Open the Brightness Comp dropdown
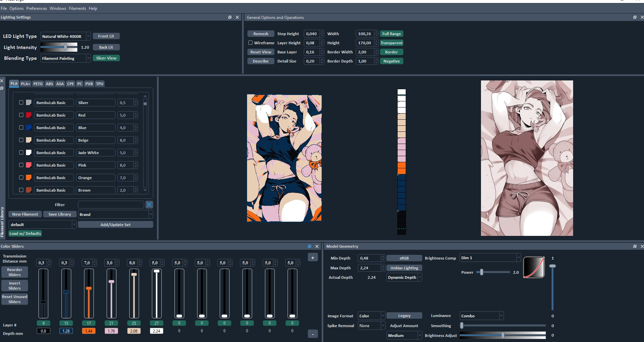 [x=490, y=258]
